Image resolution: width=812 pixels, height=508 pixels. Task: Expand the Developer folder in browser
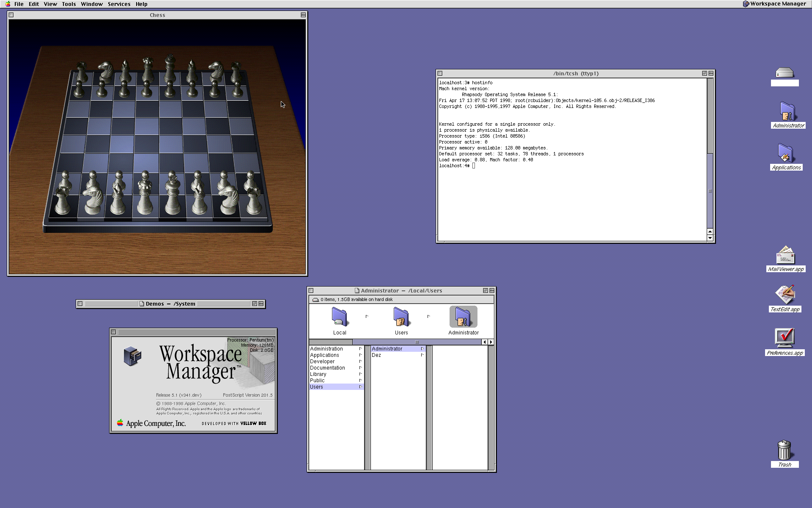click(322, 362)
